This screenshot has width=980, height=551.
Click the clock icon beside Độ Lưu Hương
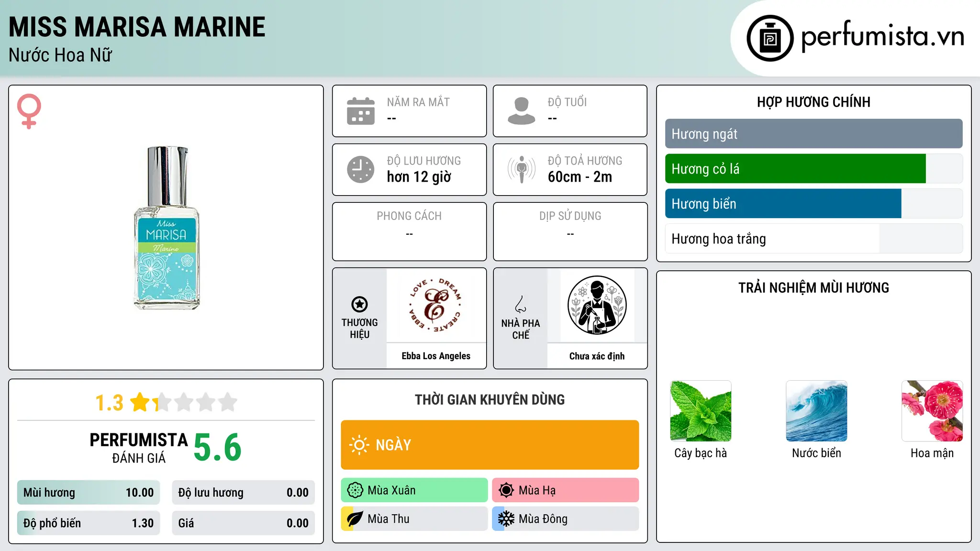361,169
